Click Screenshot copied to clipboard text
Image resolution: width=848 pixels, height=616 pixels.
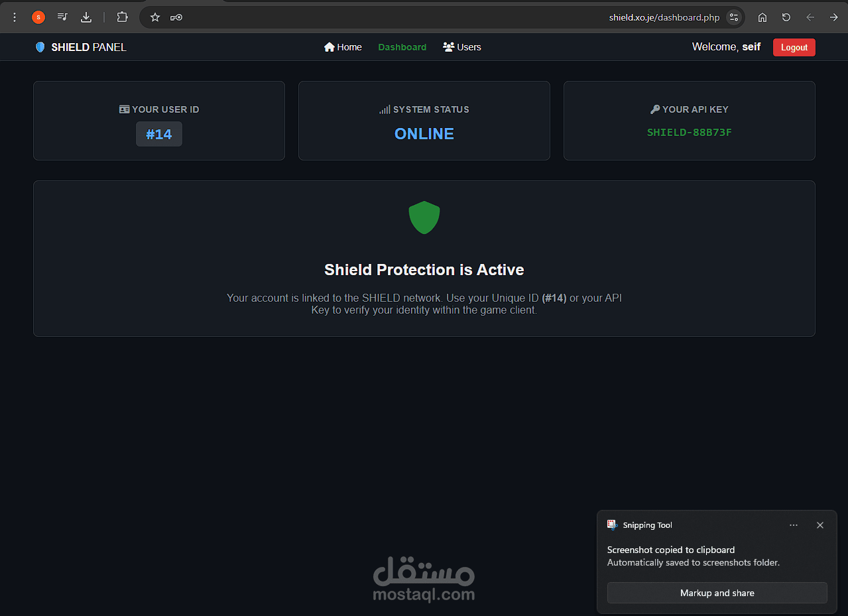[671, 550]
